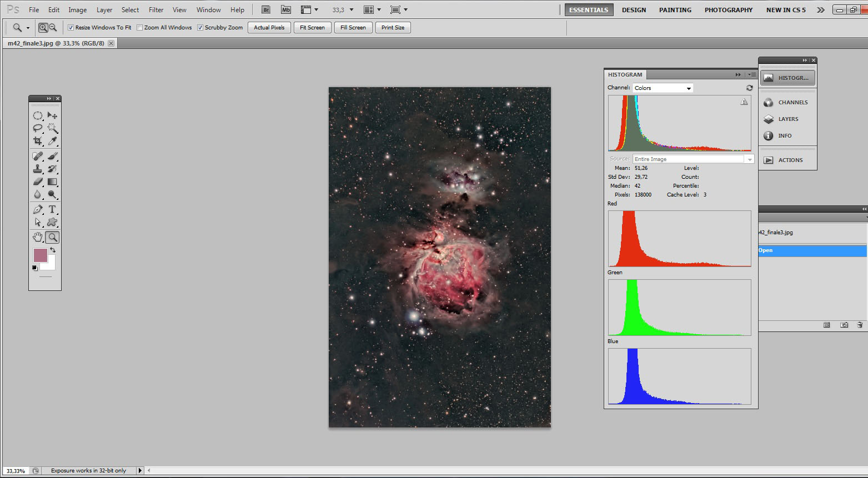The width and height of the screenshot is (868, 478).
Task: Open the Source dropdown showing Entire Image
Action: click(x=693, y=159)
